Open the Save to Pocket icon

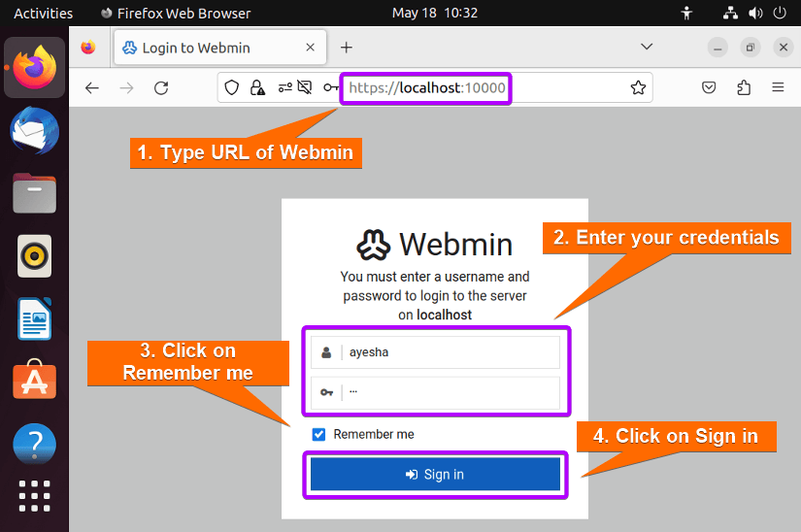click(709, 87)
